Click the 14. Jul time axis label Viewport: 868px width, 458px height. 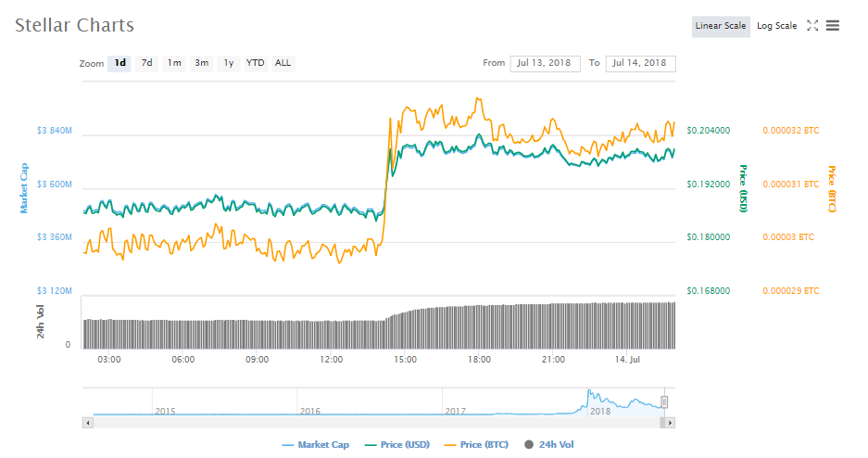(x=627, y=360)
